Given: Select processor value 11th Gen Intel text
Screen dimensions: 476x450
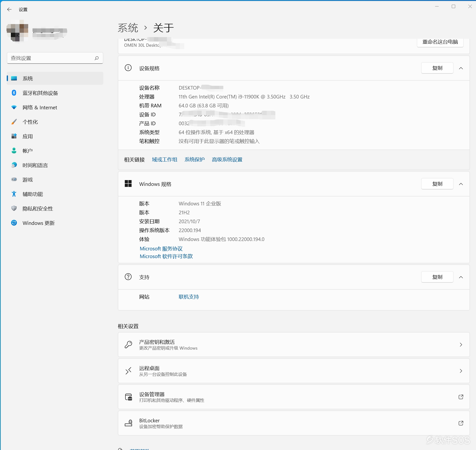Looking at the screenshot, I should click(x=244, y=97).
